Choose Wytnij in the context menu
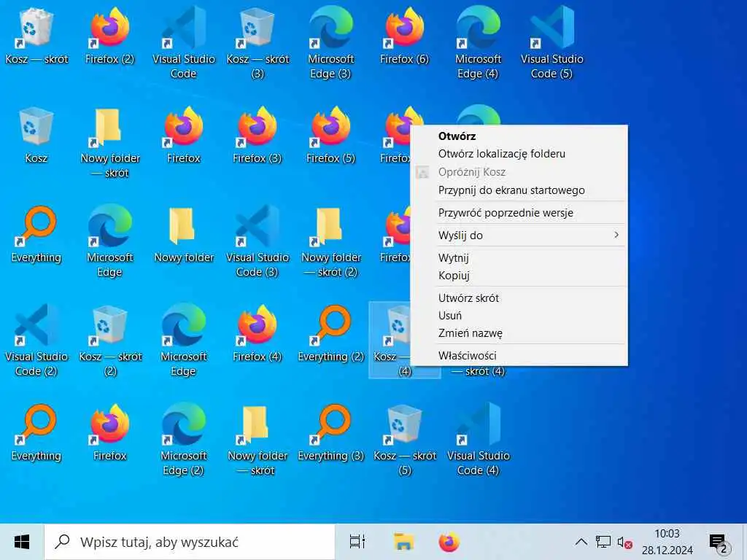747x560 pixels. (519, 257)
